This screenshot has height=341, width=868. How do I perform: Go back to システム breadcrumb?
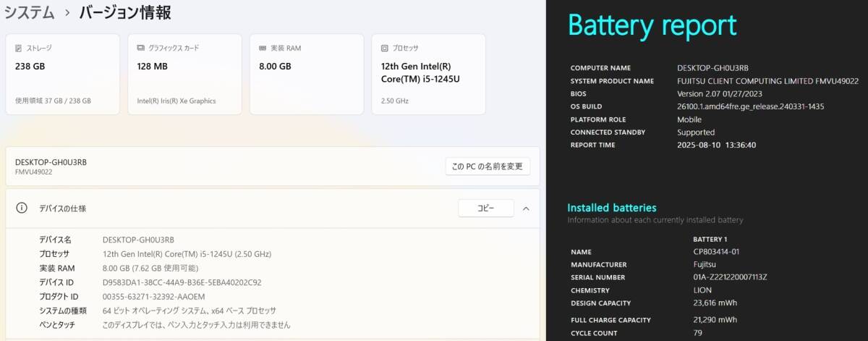point(30,12)
